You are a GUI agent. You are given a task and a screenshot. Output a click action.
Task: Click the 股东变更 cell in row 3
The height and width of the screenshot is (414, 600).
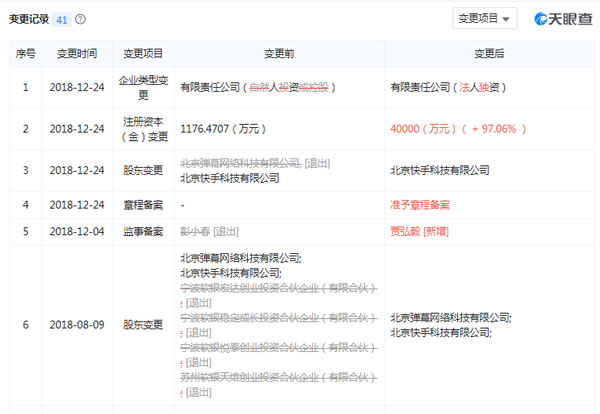click(143, 170)
